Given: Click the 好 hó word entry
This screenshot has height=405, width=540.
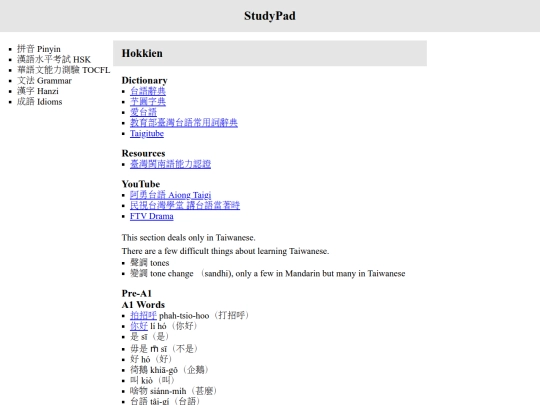Looking at the screenshot, I should (151, 360).
